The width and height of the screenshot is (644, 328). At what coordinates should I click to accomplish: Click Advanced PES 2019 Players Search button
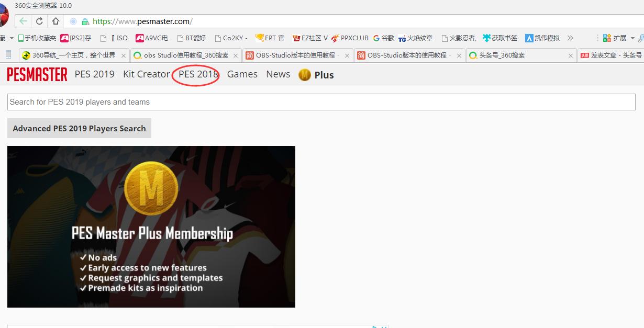pos(79,128)
